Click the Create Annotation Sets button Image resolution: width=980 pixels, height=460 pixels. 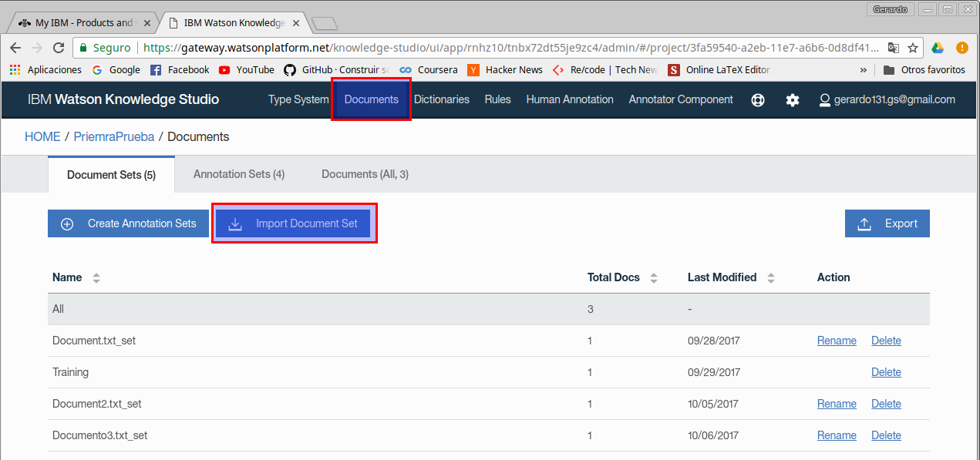click(129, 223)
